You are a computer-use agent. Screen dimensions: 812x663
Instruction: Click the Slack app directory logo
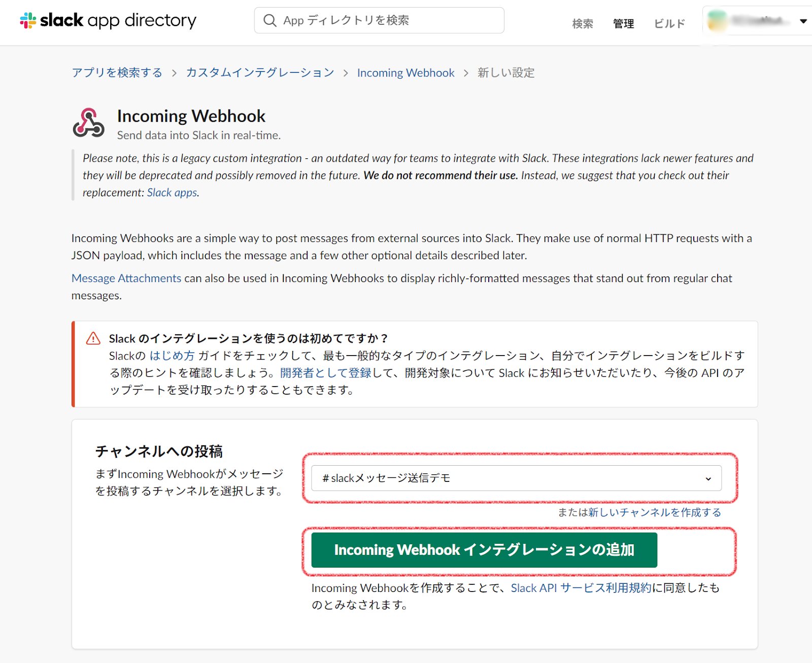(x=108, y=20)
